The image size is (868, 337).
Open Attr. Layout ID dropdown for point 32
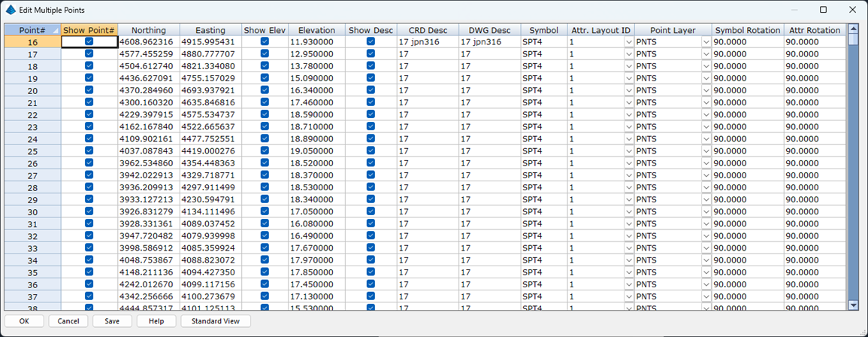pyautogui.click(x=628, y=235)
